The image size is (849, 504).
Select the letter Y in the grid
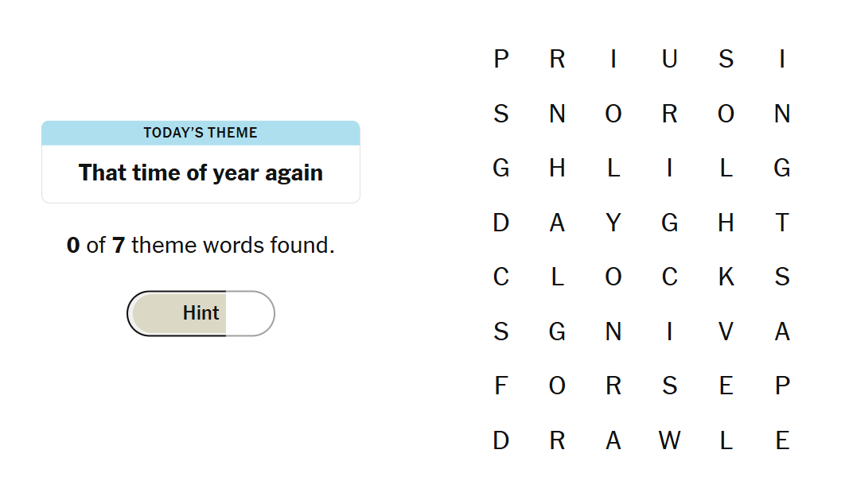pos(613,223)
